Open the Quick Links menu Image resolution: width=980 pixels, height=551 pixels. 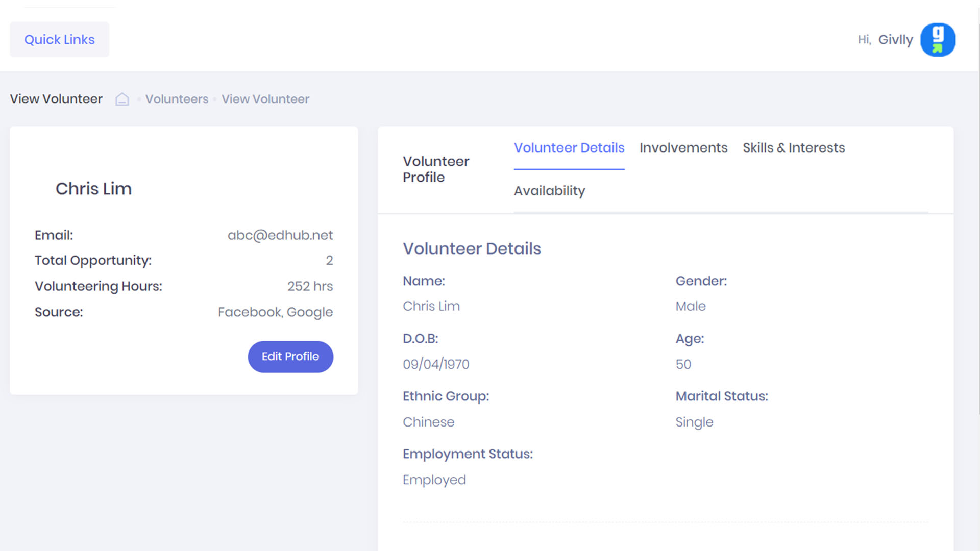(x=59, y=40)
